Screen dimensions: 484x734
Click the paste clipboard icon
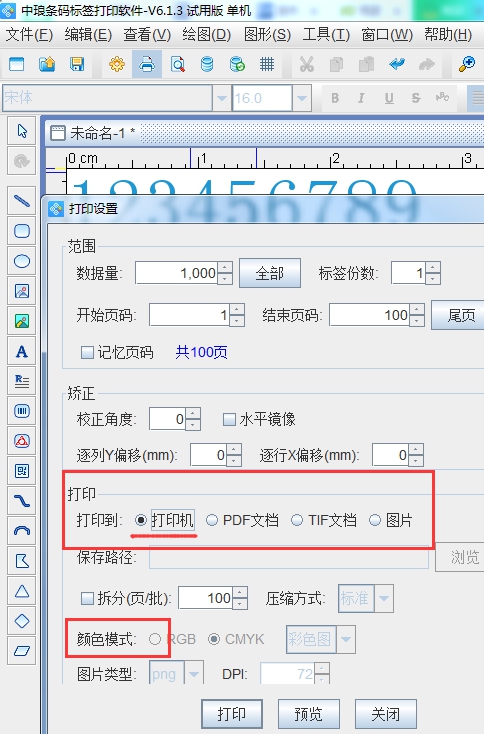[x=367, y=64]
